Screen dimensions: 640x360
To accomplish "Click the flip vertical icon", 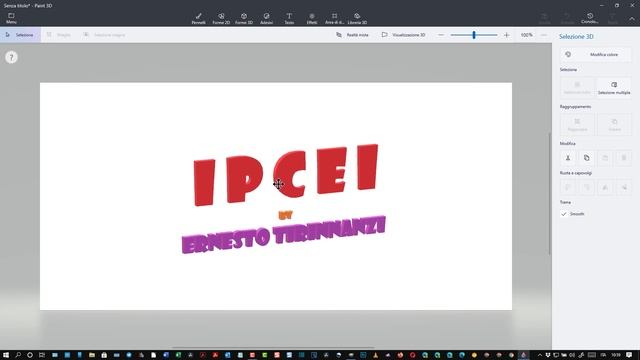I will 605,187.
